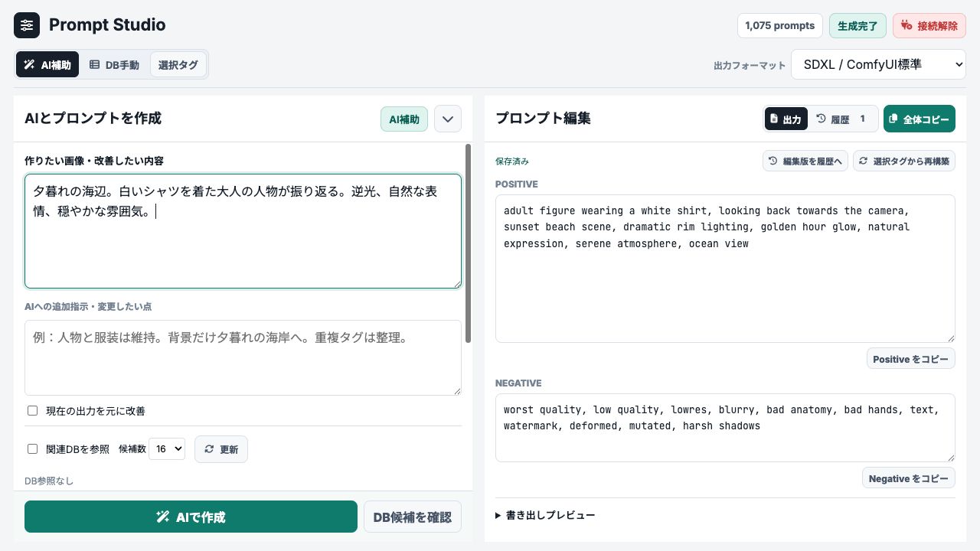The image size is (980, 551).
Task: Open the 候補数 dropdown
Action: tap(167, 448)
